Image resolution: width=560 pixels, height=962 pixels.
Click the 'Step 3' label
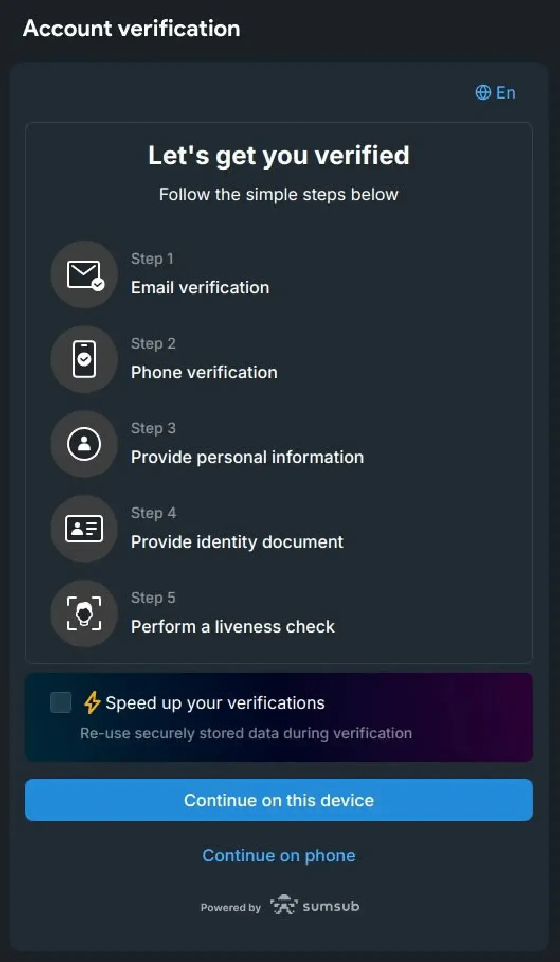tap(153, 429)
